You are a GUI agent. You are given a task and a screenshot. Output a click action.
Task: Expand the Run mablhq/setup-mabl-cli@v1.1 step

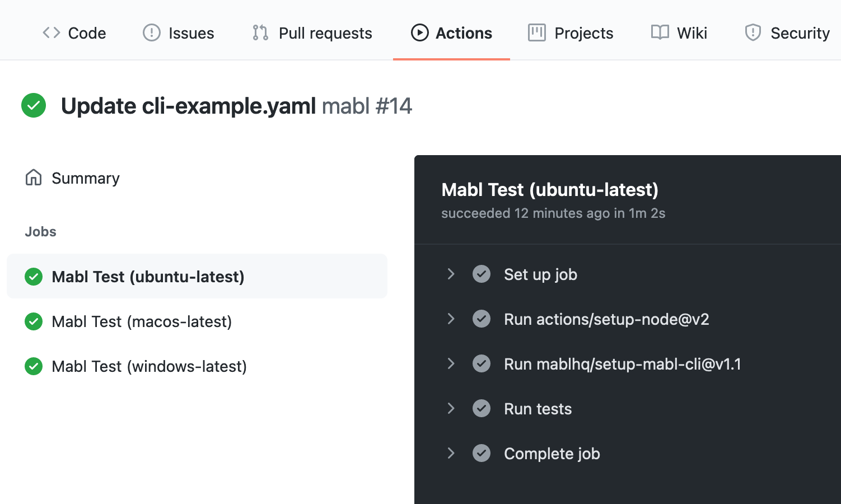pos(451,363)
